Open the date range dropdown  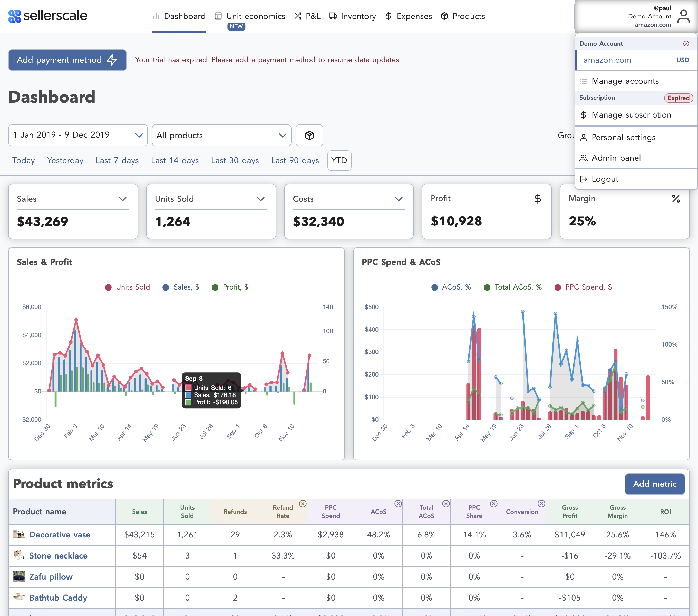(78, 135)
